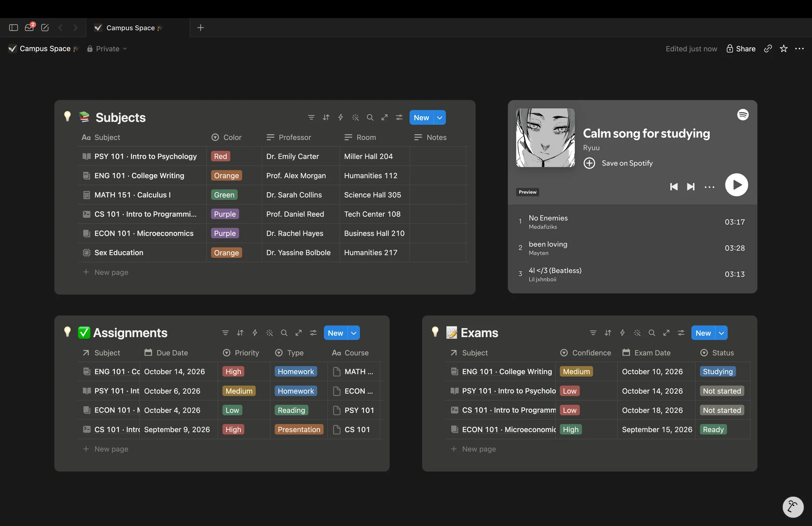Open a new tab with plus icon
Viewport: 812px width, 526px height.
201,28
